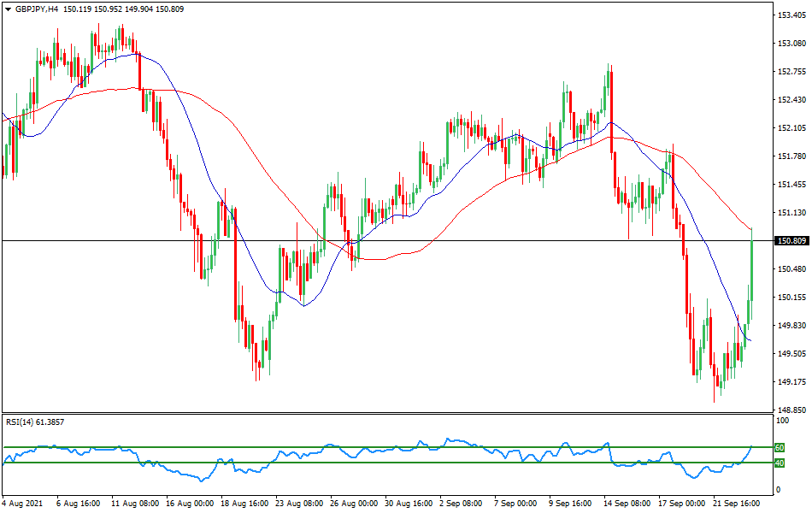The width and height of the screenshot is (812, 513).
Task: Select the 4 Aug 2021 date label
Action: (x=24, y=504)
